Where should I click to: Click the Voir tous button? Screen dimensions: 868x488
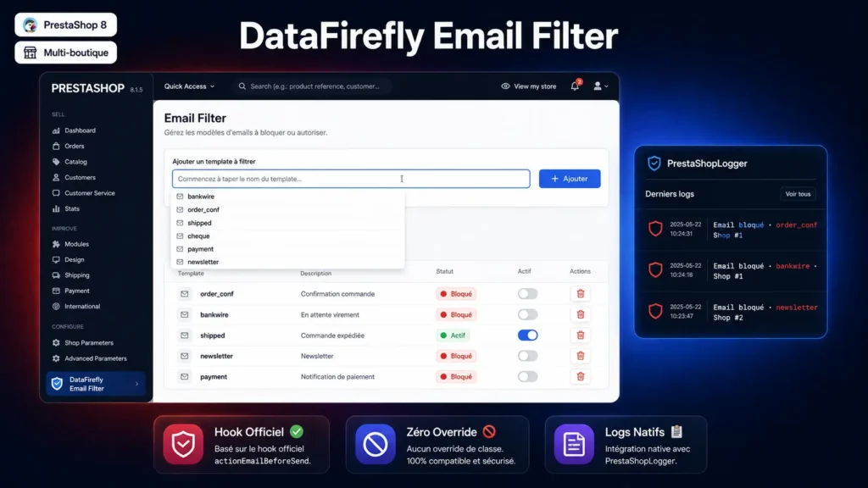(x=798, y=194)
